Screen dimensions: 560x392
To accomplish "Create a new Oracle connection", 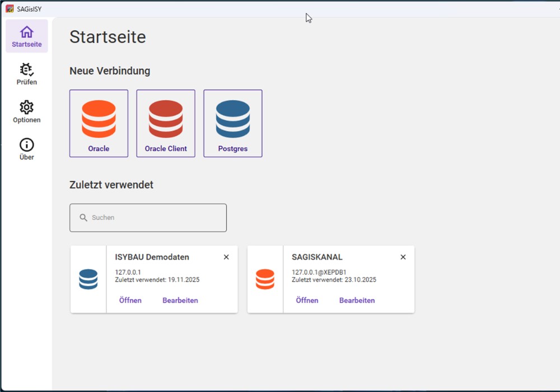I will tap(99, 123).
